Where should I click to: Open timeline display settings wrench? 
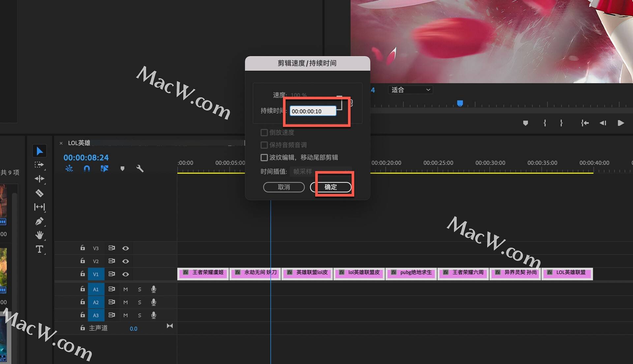tap(140, 168)
